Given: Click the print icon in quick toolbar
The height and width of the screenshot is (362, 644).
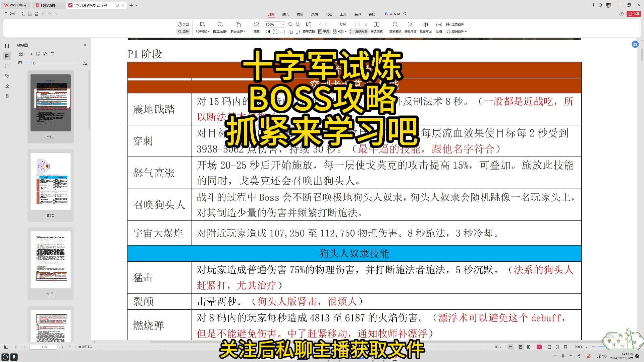Looking at the screenshot, I should click(x=37, y=14).
